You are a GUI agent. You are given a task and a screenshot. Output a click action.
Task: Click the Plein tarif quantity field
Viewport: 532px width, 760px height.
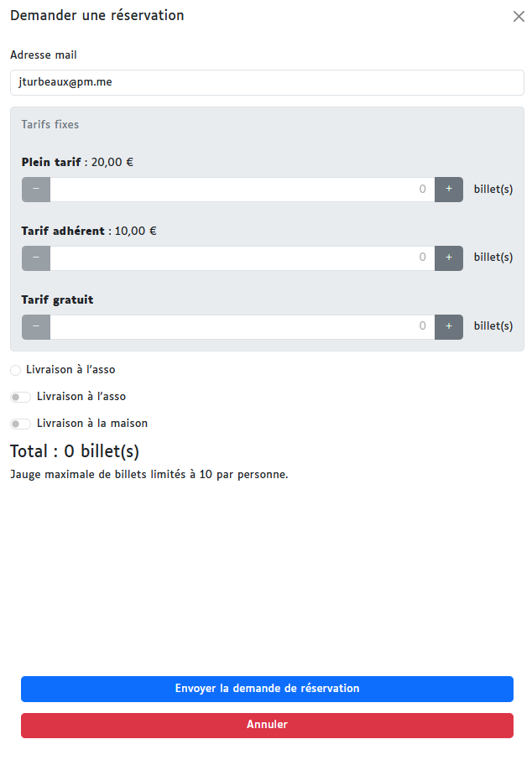click(x=242, y=190)
